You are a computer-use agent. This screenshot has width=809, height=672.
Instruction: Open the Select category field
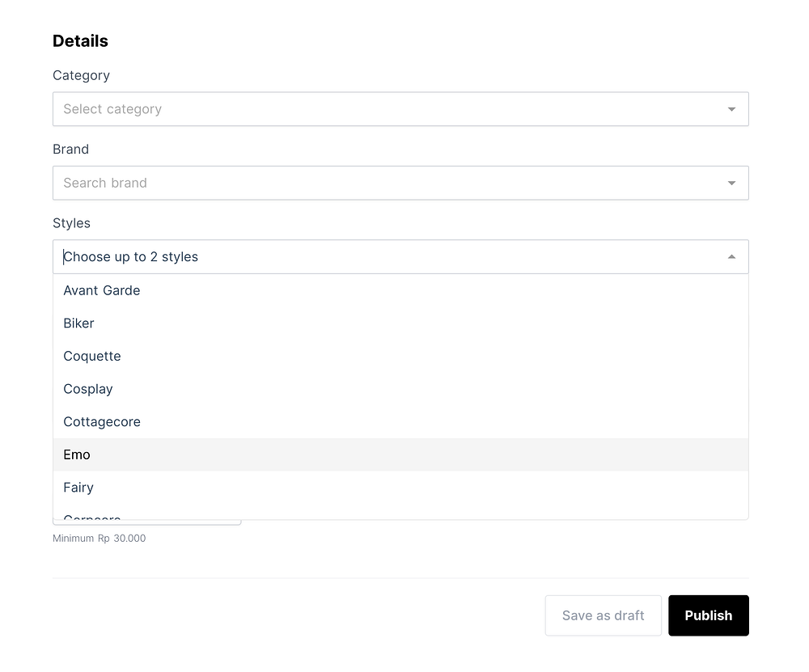(388, 109)
